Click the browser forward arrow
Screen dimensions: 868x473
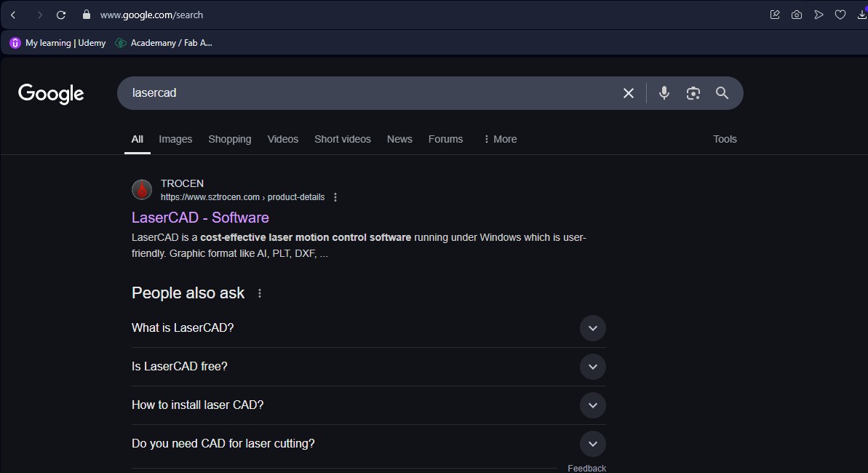pyautogui.click(x=39, y=15)
